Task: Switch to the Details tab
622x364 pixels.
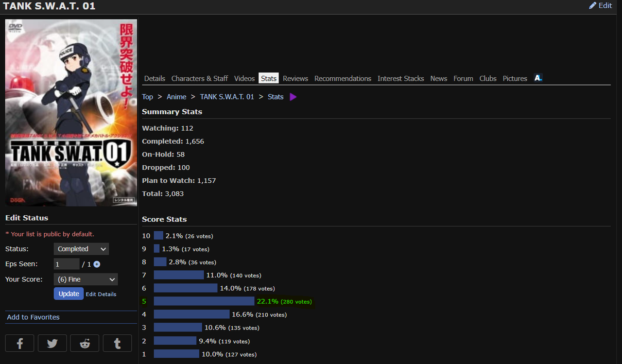Action: click(x=155, y=78)
